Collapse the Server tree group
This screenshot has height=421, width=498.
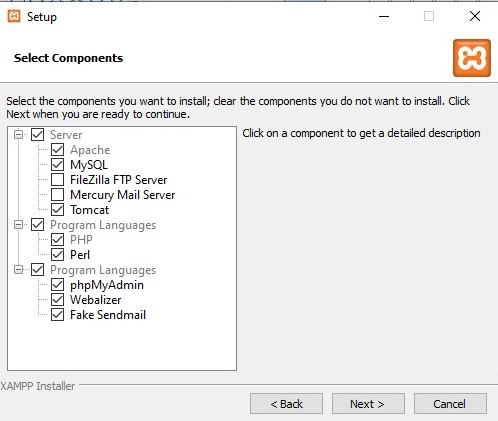tap(19, 135)
